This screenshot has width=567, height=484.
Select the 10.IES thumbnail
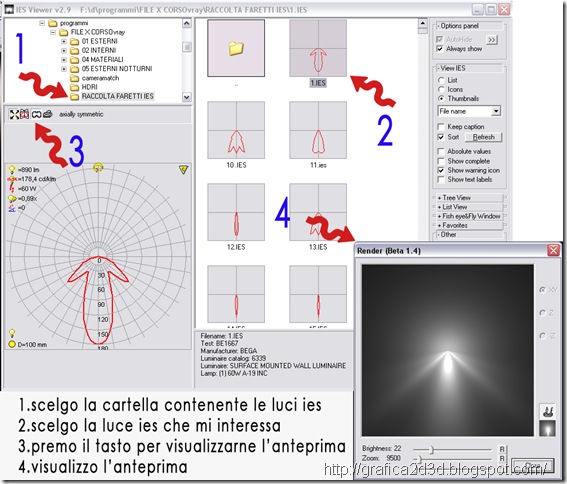[236, 130]
